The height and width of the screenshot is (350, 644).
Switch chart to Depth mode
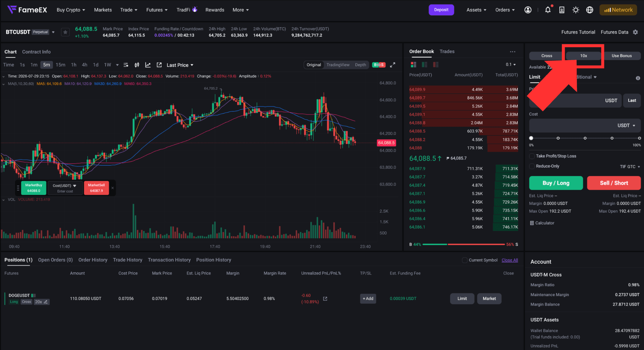point(360,65)
